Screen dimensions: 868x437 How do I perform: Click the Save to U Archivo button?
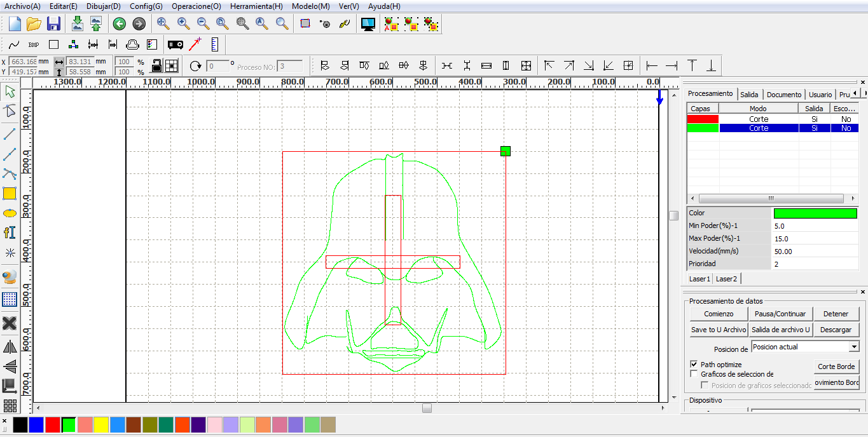pos(719,330)
